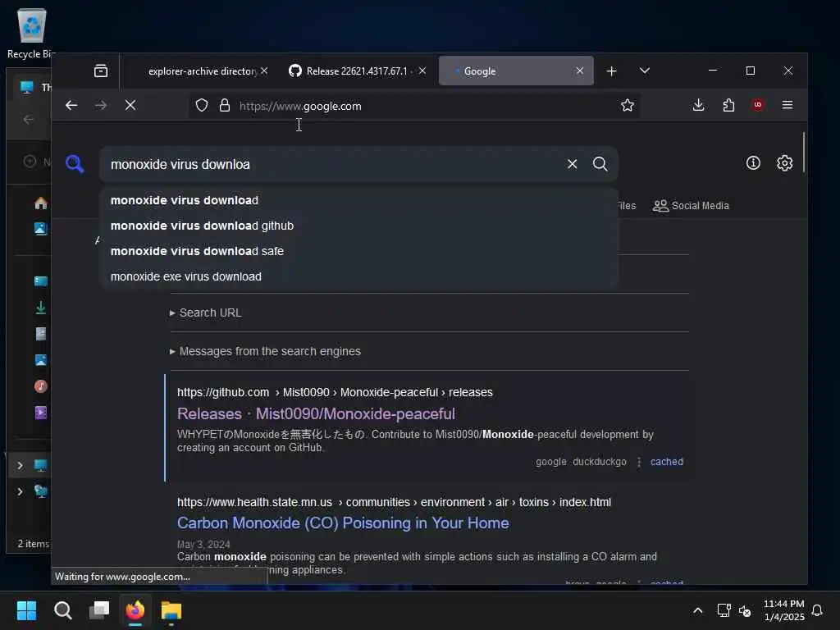The width and height of the screenshot is (840, 630).
Task: Choose suggestion 'monoxide exe virus download'
Action: [x=358, y=276]
